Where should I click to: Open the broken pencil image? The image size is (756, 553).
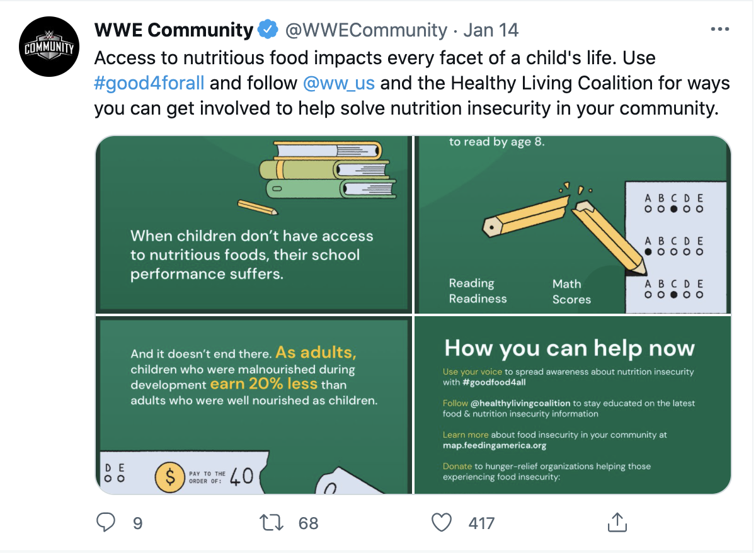(573, 224)
